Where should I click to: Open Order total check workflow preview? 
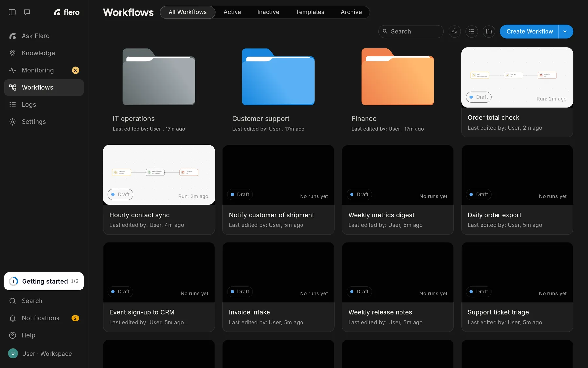[x=517, y=77]
